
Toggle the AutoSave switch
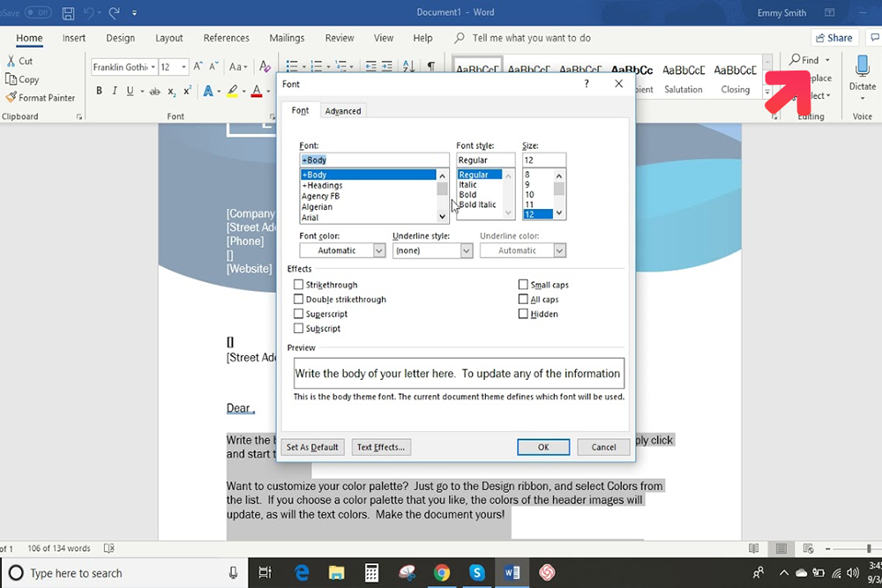pos(37,12)
